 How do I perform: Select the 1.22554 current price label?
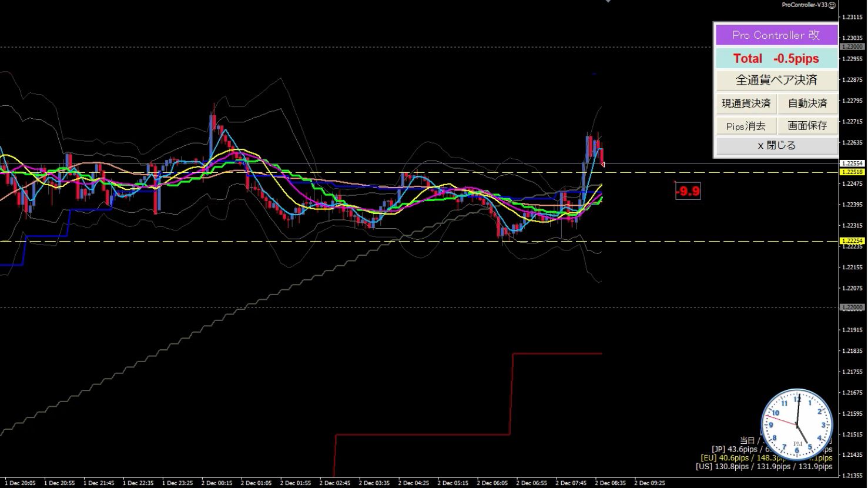[x=852, y=163]
